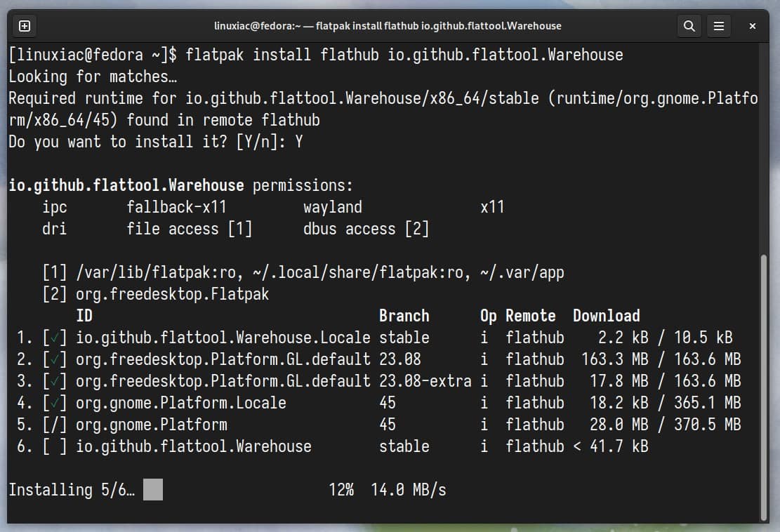Click the 'Download' column header
780x532 pixels.
(x=606, y=316)
